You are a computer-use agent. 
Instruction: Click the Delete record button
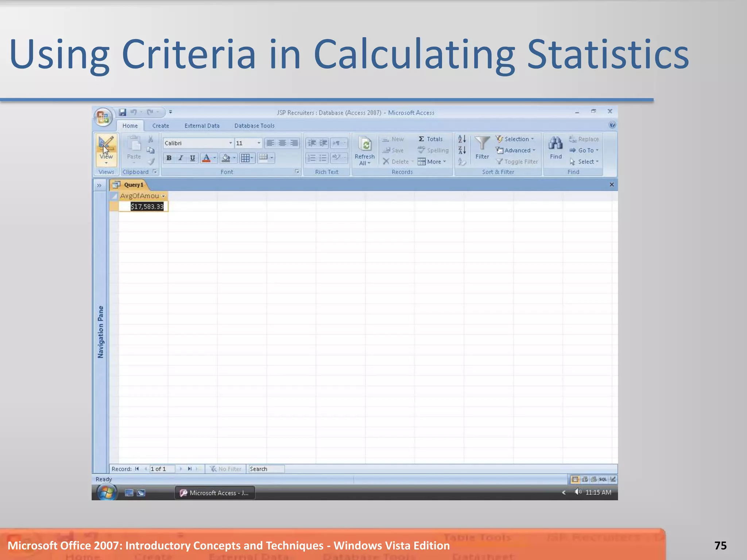click(398, 162)
